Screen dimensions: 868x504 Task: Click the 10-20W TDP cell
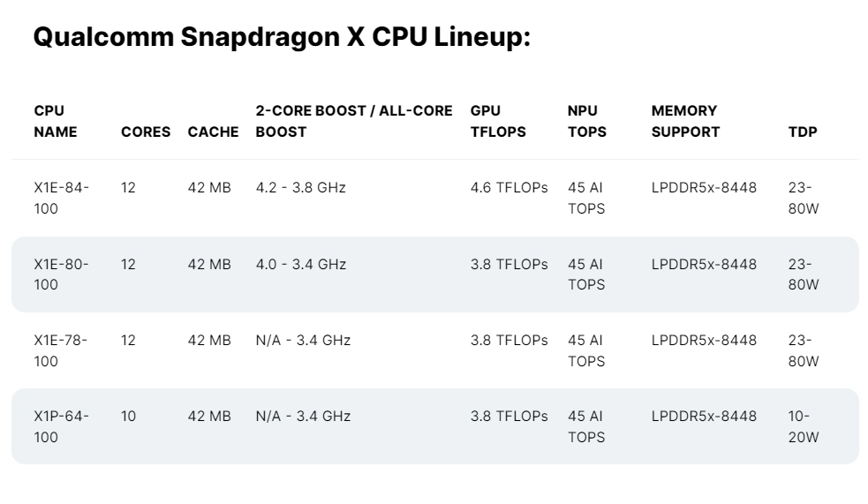(x=804, y=426)
